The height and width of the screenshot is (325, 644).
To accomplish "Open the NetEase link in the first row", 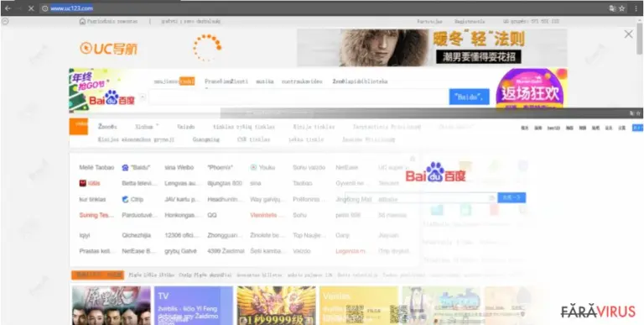I will pos(346,167).
